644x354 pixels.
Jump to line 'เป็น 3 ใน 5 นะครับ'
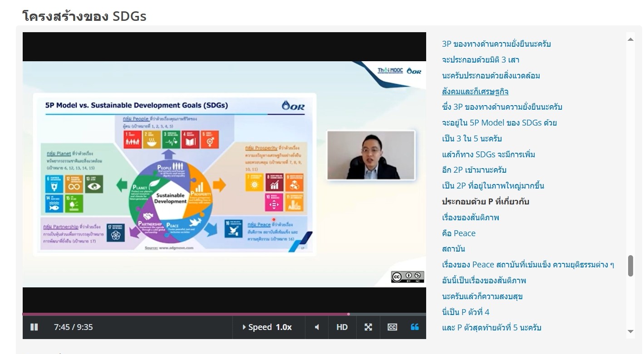[472, 139]
